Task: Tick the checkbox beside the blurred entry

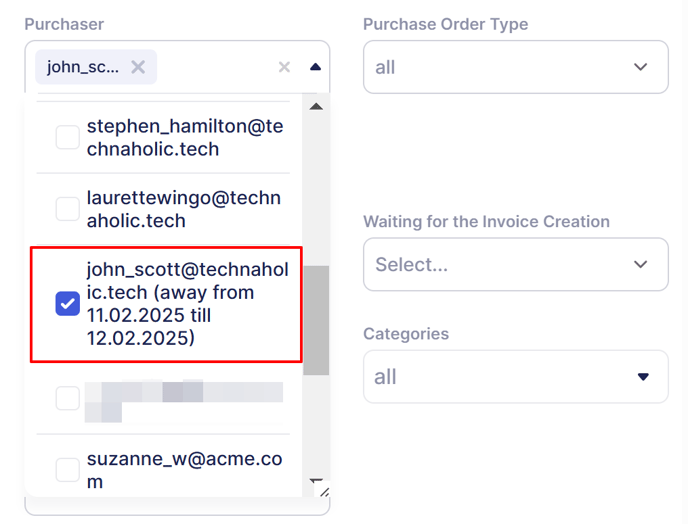Action: tap(68, 398)
